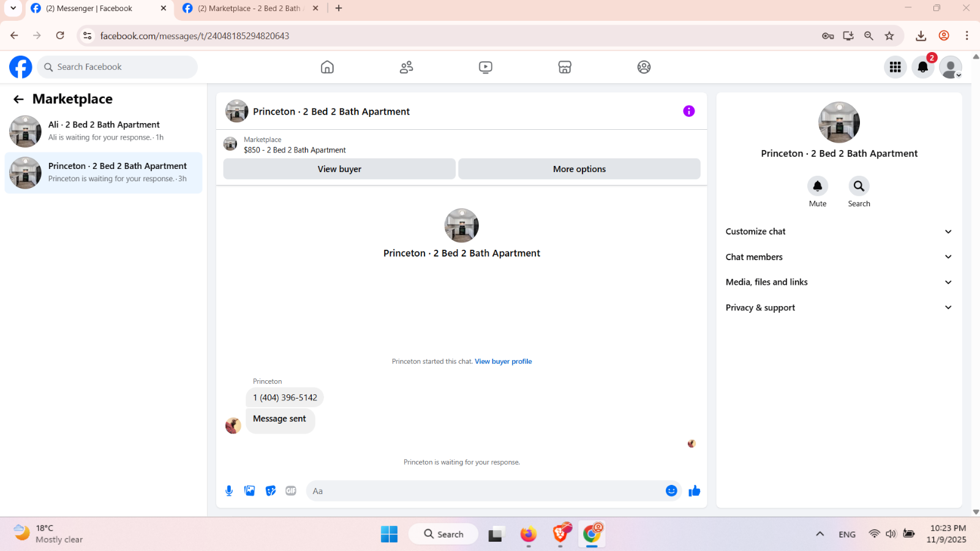Open the Friends icon in top navigation
The image size is (980, 551).
[x=406, y=67]
